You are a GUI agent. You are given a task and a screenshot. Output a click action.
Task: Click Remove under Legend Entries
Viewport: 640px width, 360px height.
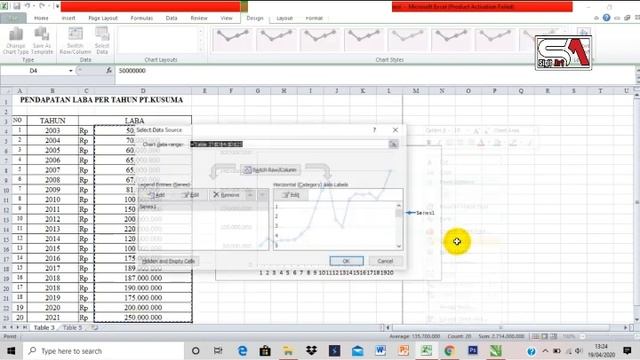(x=227, y=195)
